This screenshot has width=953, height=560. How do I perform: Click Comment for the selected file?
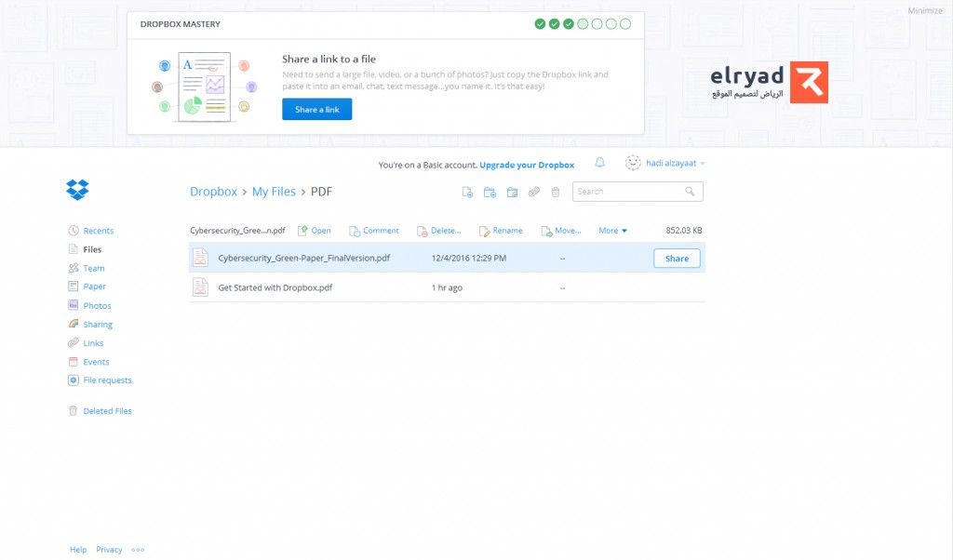(x=374, y=231)
